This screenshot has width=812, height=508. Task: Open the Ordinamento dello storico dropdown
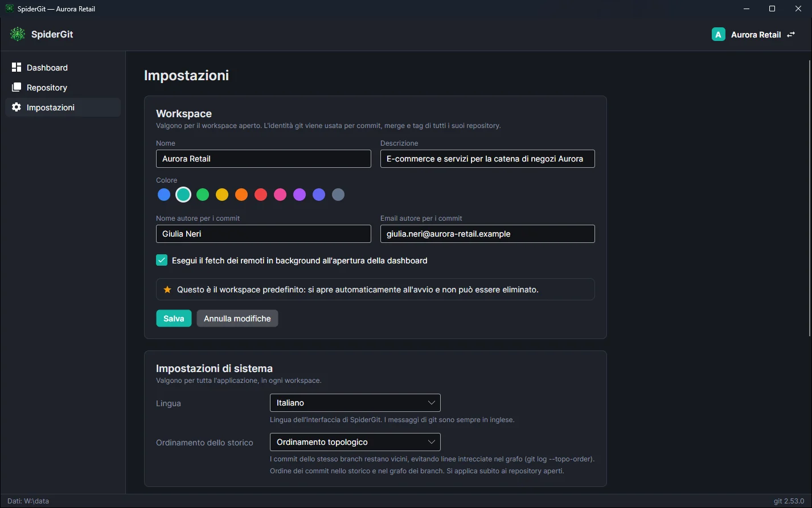355,442
